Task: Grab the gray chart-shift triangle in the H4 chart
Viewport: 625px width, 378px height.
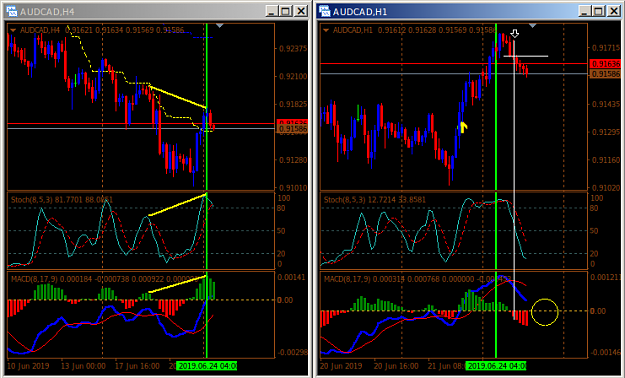Action: tap(220, 26)
